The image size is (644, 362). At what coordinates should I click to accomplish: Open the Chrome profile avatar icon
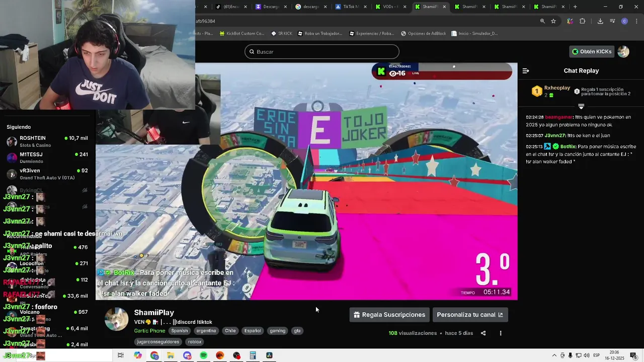coord(624,21)
